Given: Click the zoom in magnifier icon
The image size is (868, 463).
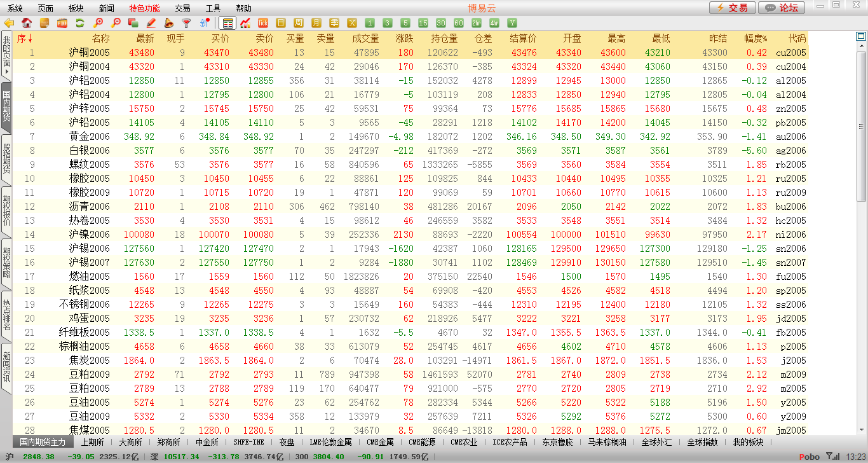Looking at the screenshot, I should click(x=98, y=23).
